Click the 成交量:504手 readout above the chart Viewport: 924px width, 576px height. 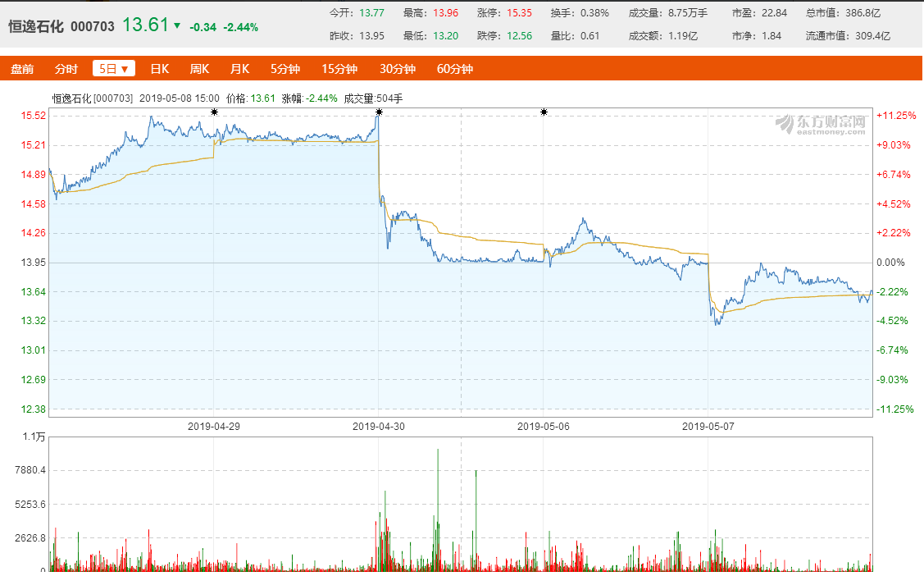[373, 98]
